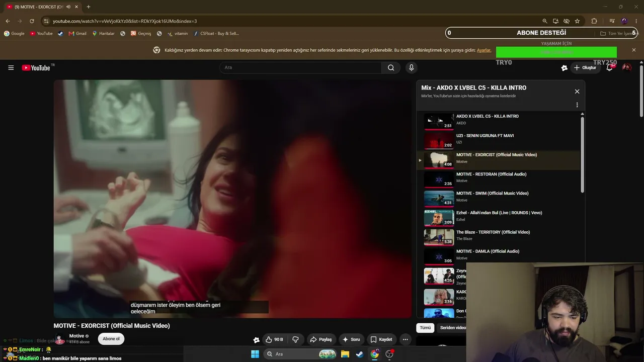Open YouTube notifications bell

(x=609, y=68)
